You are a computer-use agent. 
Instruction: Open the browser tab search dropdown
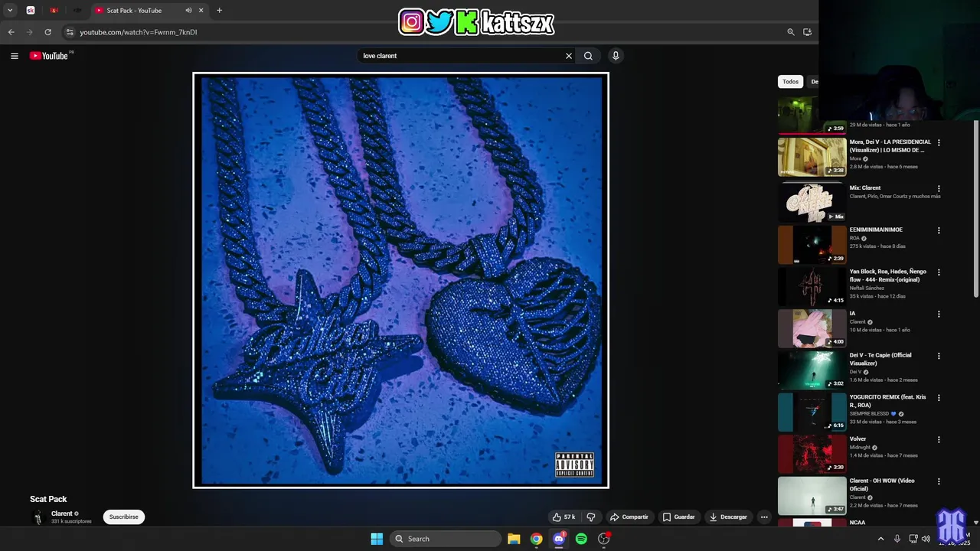click(10, 11)
